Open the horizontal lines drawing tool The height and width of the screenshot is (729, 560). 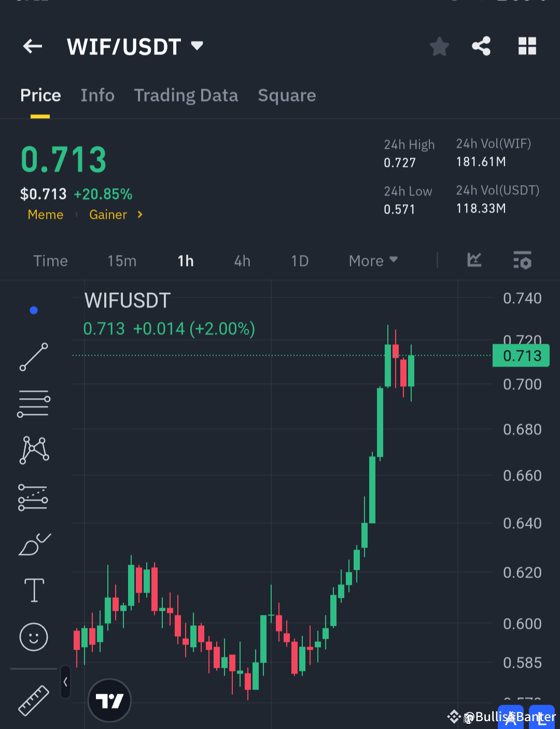tap(33, 403)
